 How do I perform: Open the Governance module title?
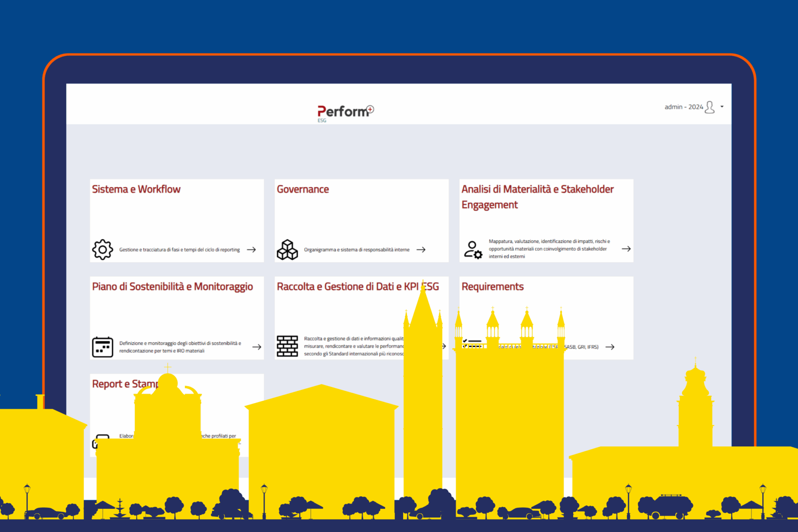coord(303,190)
